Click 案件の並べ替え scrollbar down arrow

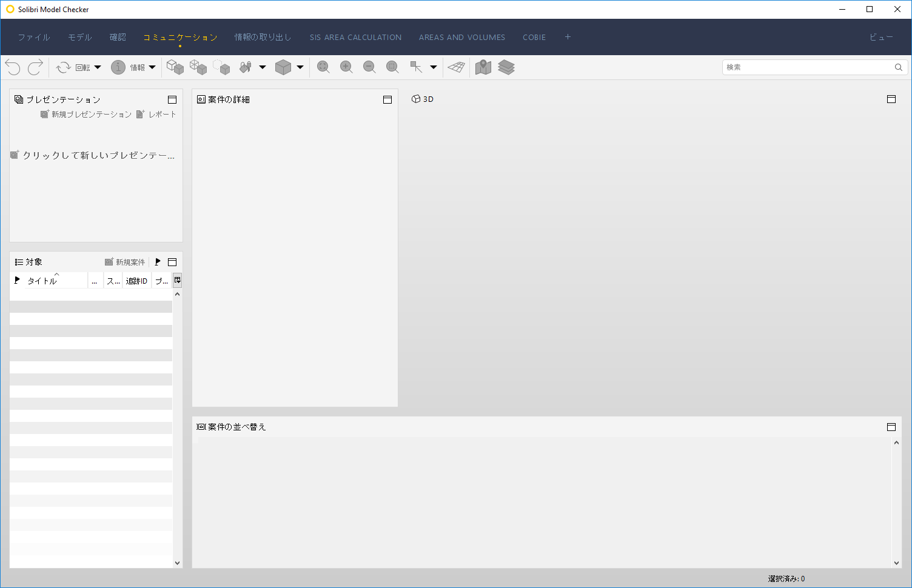(x=897, y=563)
